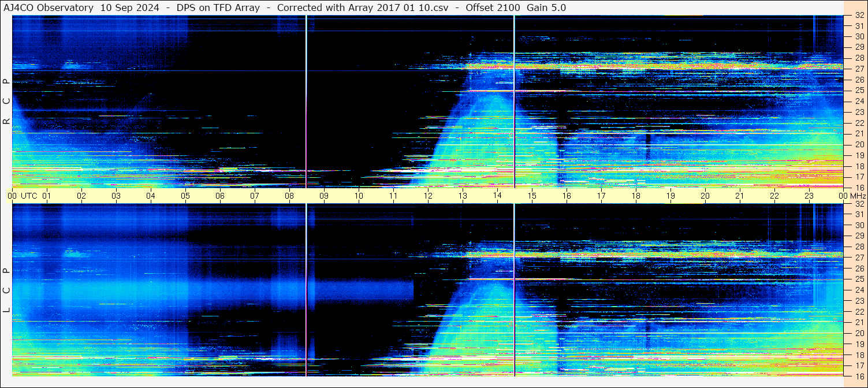
Task: Click the 08 hour mark on UTC axis
Action: pos(289,196)
